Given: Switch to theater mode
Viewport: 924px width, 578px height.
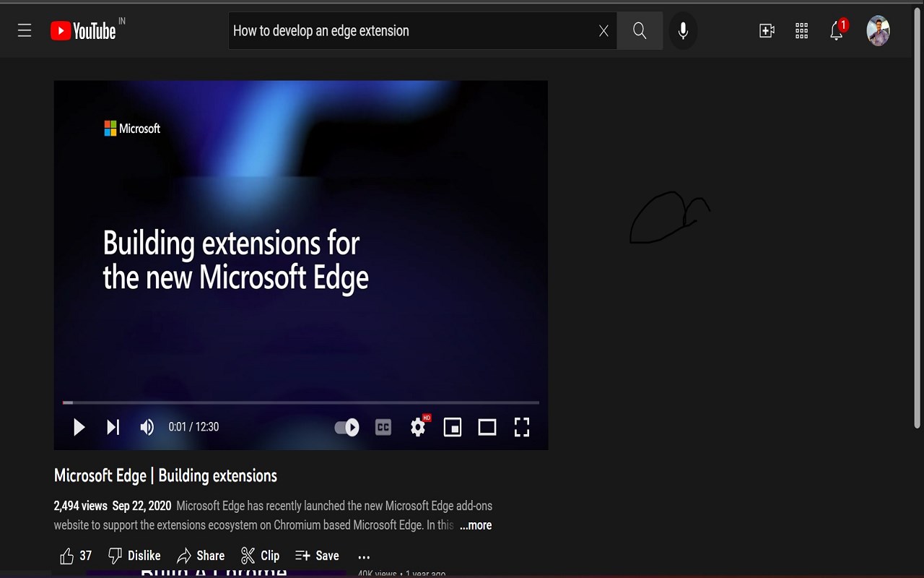Looking at the screenshot, I should [x=487, y=427].
